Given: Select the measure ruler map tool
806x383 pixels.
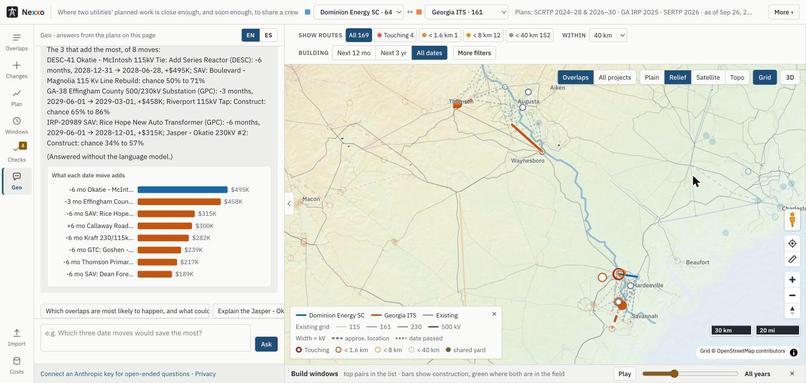Looking at the screenshot, I should [x=792, y=260].
